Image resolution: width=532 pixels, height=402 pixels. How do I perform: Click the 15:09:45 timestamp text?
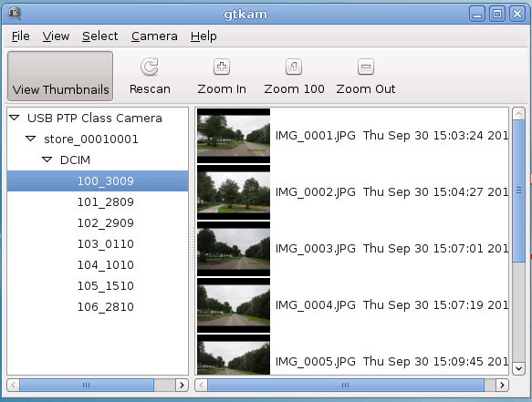click(458, 362)
